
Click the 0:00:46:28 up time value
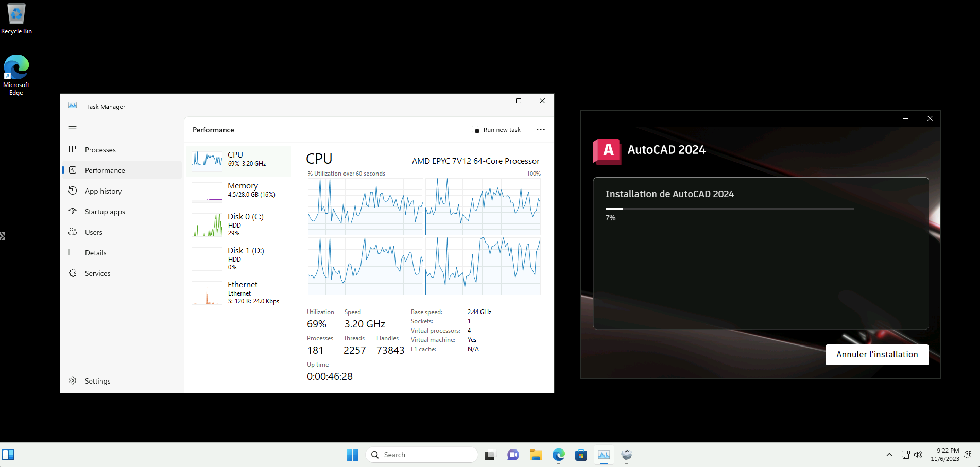click(x=330, y=376)
